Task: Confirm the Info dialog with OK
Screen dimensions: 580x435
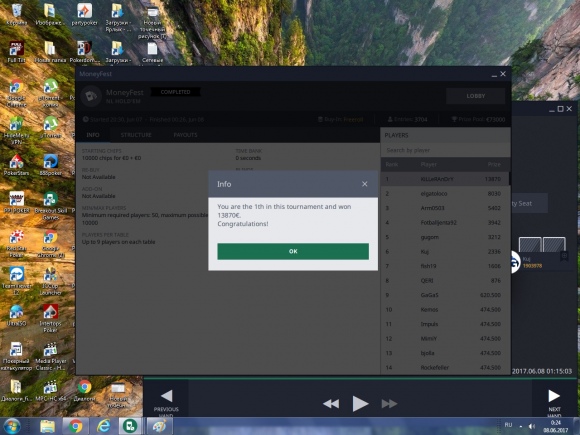Action: point(293,251)
